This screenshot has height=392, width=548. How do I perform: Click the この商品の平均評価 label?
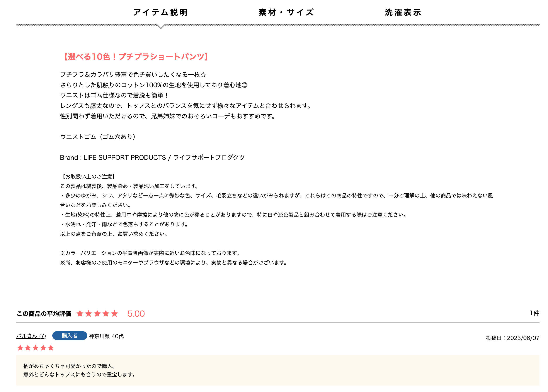pyautogui.click(x=44, y=314)
